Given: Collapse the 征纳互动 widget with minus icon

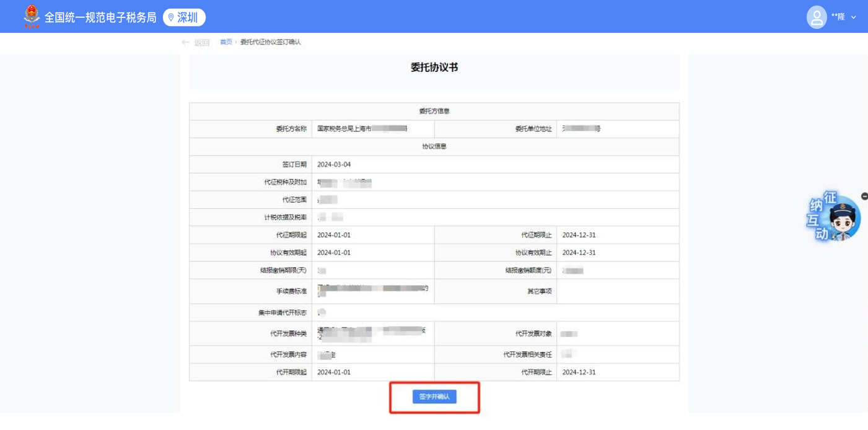Looking at the screenshot, I should [x=864, y=196].
